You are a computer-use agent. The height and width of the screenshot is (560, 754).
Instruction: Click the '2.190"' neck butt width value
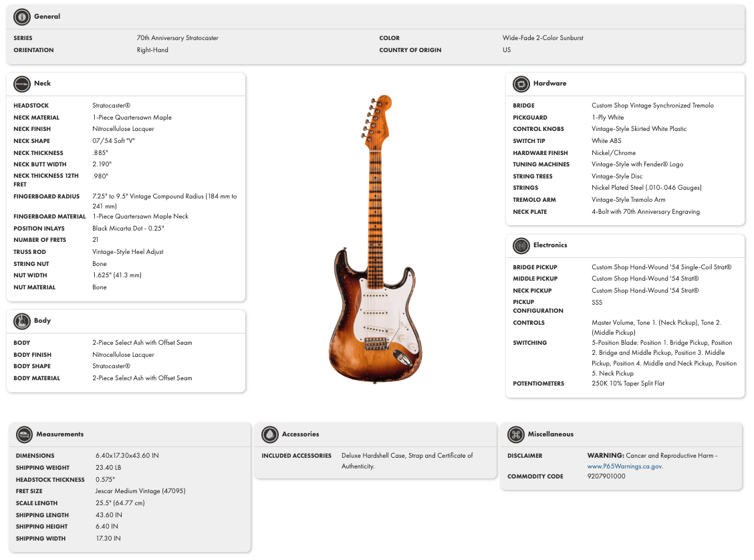102,164
